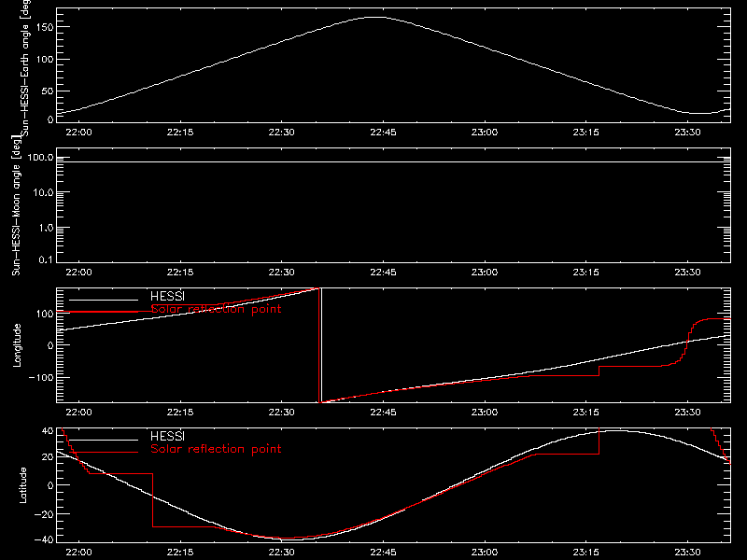This screenshot has height=560, width=747.
Task: Click the Longitude axis title
Action: [x=17, y=345]
